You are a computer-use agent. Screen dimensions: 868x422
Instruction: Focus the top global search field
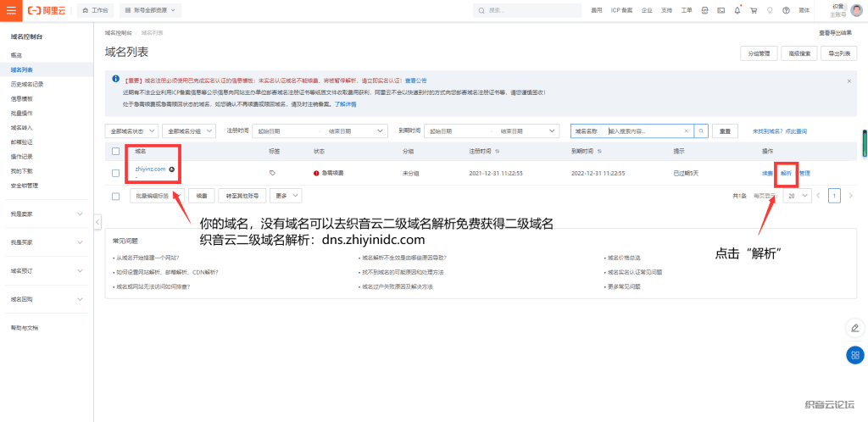tap(527, 10)
